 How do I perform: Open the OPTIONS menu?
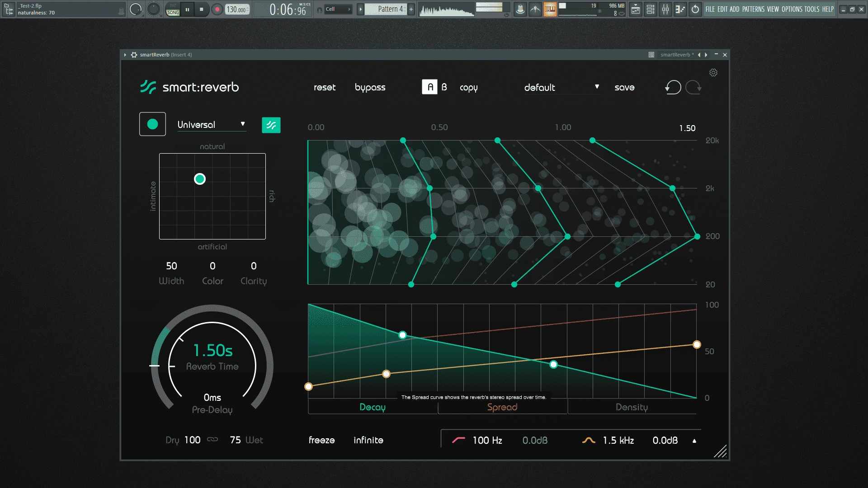(x=792, y=9)
